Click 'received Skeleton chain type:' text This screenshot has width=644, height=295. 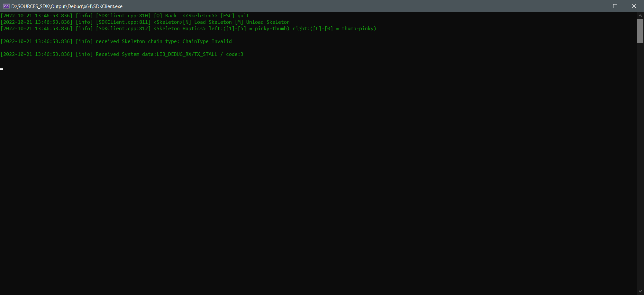tap(138, 41)
